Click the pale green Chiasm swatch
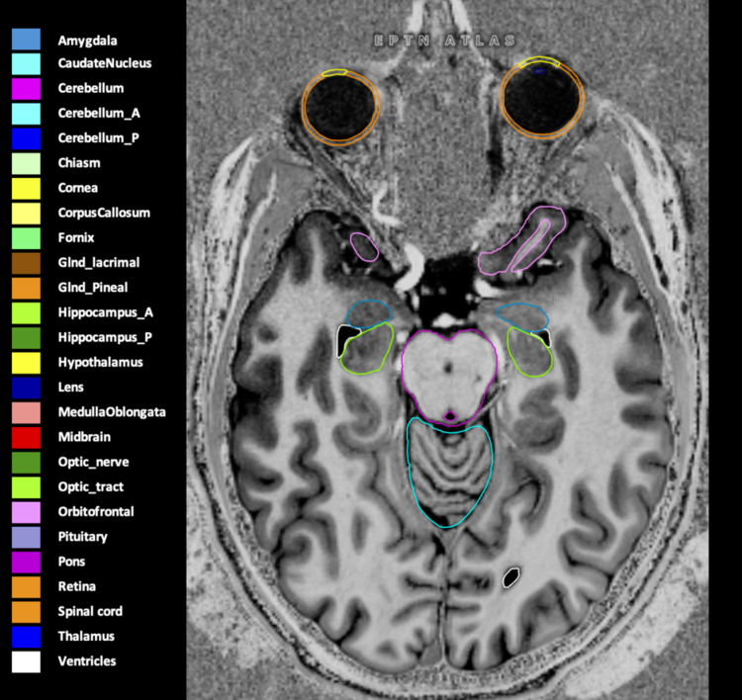The height and width of the screenshot is (700, 742). [26, 164]
